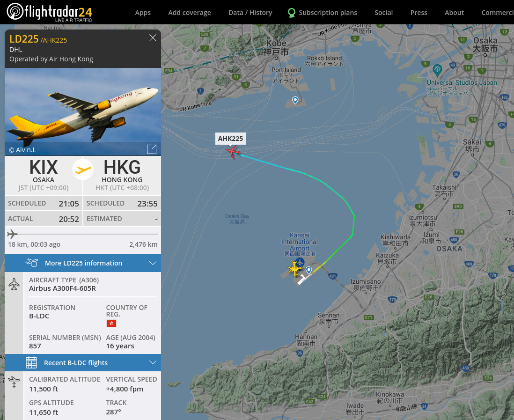Open the Social menu item
This screenshot has width=514, height=420.
click(383, 13)
